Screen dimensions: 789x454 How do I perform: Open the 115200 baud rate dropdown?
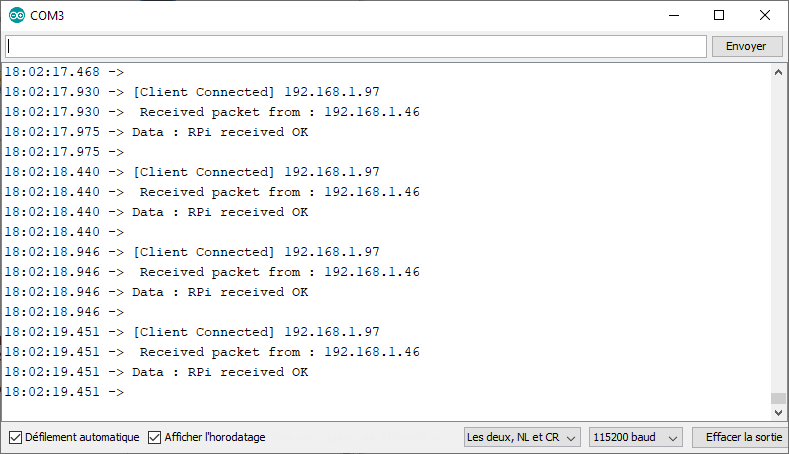coord(636,437)
